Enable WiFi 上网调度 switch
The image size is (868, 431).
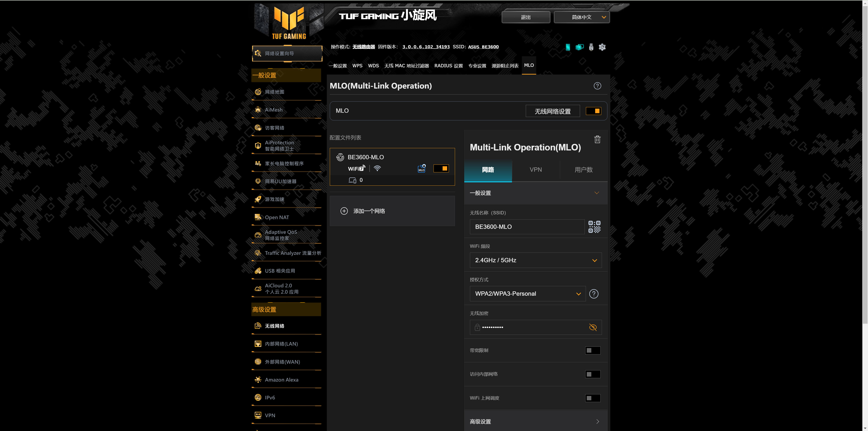coord(593,398)
